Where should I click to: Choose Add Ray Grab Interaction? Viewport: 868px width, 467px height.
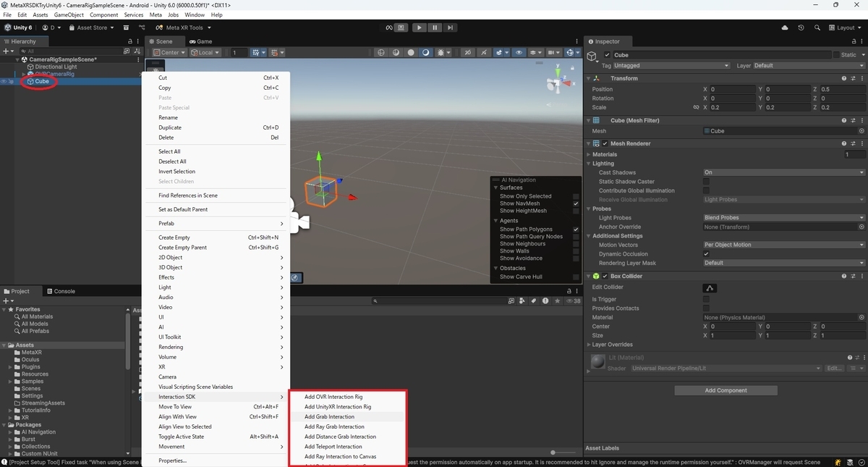tap(334, 426)
